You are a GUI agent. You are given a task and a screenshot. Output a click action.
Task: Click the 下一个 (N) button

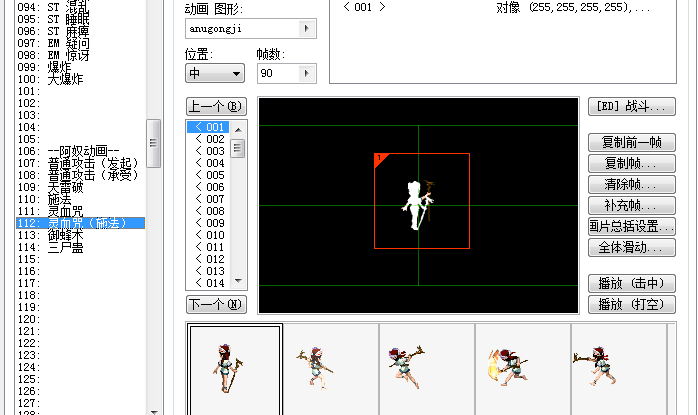[216, 305]
